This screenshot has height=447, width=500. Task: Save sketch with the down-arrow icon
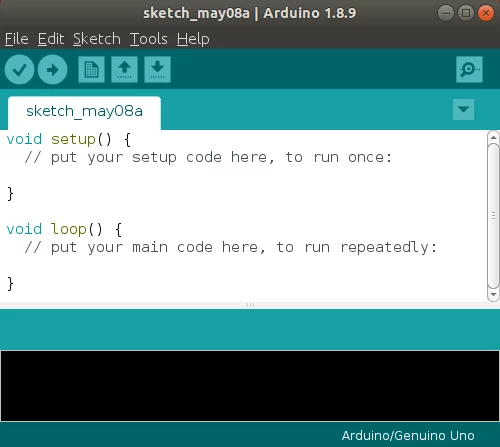pyautogui.click(x=157, y=69)
